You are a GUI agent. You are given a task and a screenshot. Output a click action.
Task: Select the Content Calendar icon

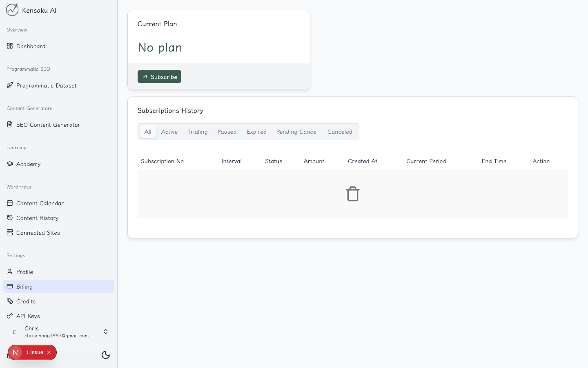pyautogui.click(x=10, y=203)
